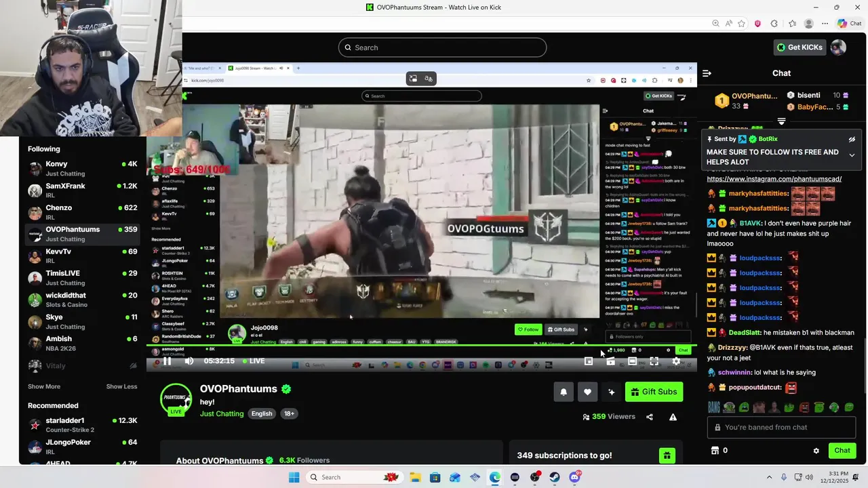This screenshot has width=868, height=488.
Task: Open Ambish NBA 2K26 channel
Action: [82, 344]
